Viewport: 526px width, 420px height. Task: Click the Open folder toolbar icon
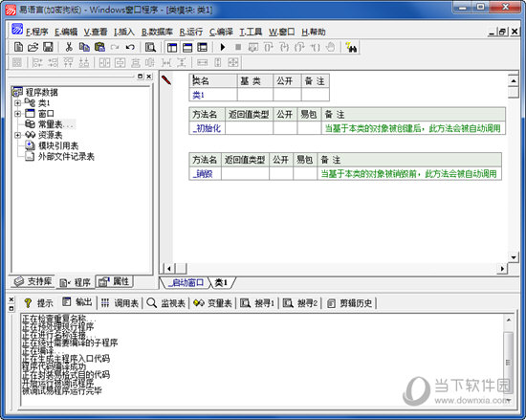[x=33, y=47]
